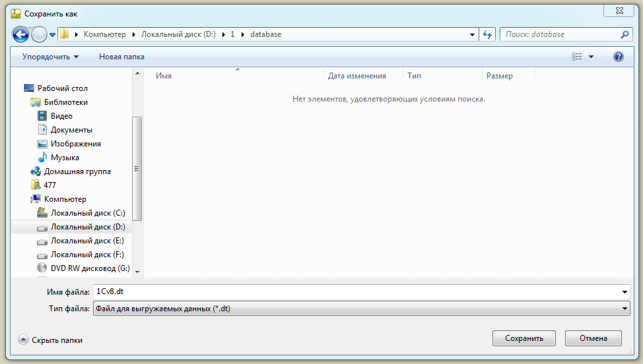643x364 pixels.
Task: Close the Сохранить как dialog
Action: pos(620,11)
